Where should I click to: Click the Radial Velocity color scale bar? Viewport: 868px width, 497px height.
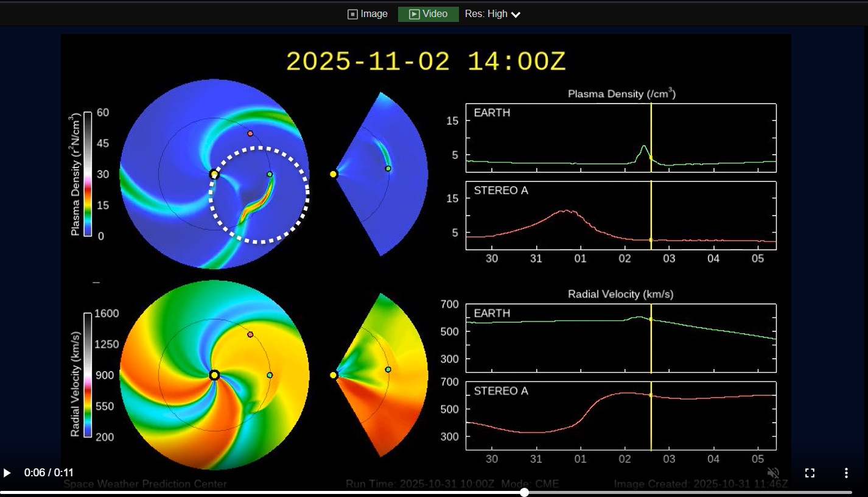click(x=88, y=375)
